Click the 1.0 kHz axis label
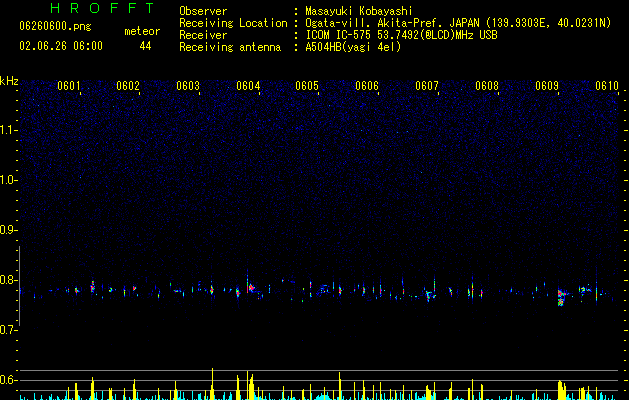 [9, 180]
